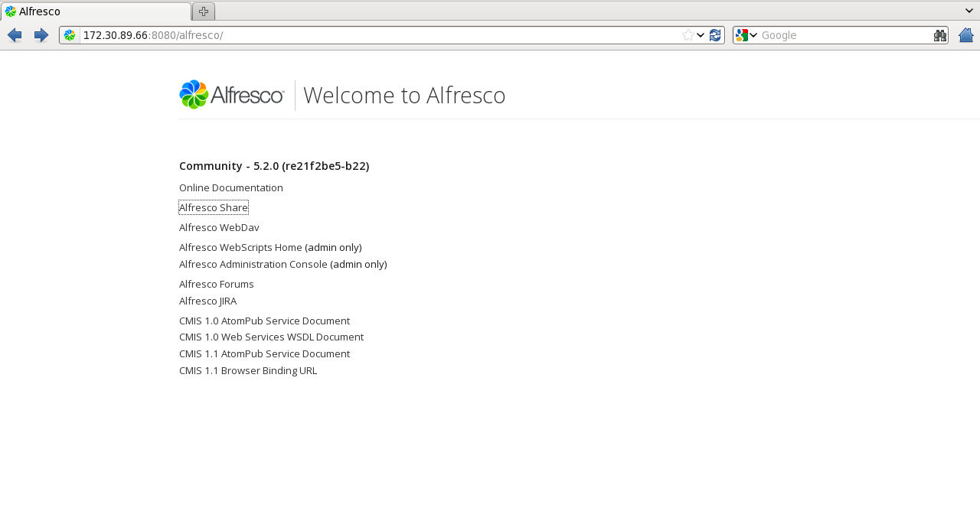Visit the Alfresco Forums link
This screenshot has height=508, width=980.
(x=217, y=284)
